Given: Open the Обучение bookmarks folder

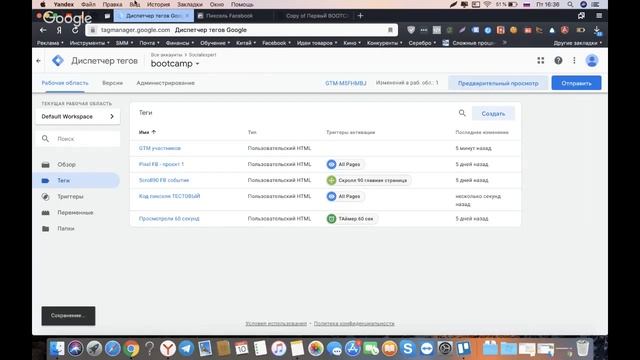Looking at the screenshot, I should (x=215, y=43).
